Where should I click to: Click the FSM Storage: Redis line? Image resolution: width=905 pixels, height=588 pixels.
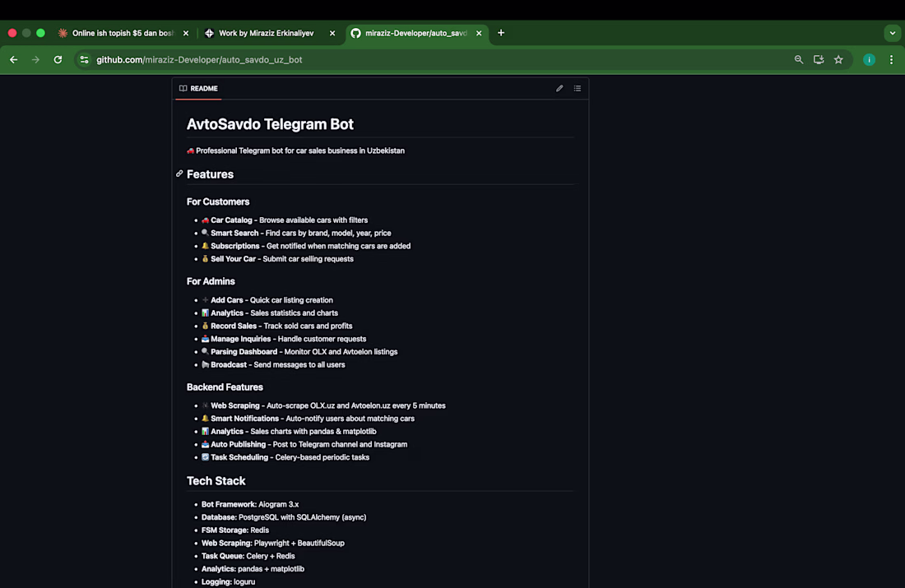(235, 530)
